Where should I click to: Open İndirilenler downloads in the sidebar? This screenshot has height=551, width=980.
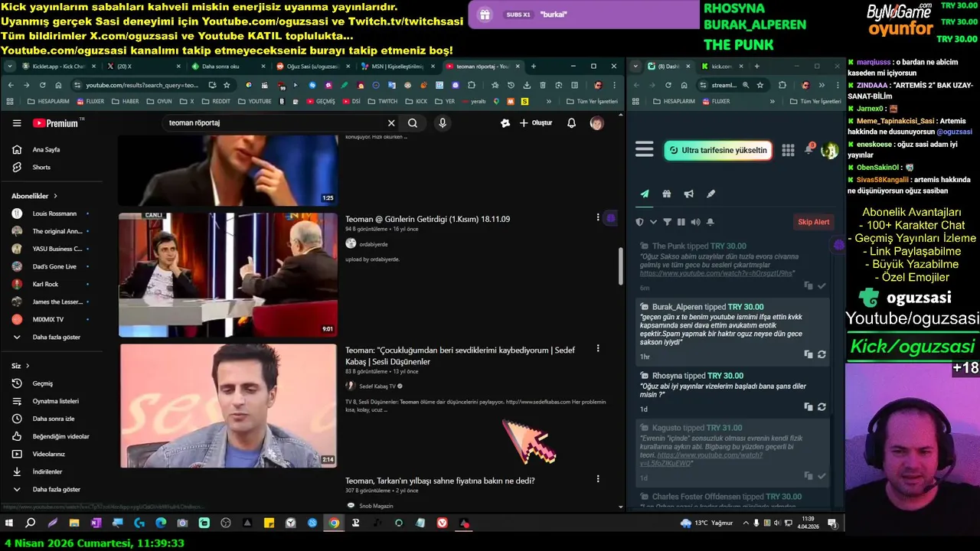[x=51, y=471]
